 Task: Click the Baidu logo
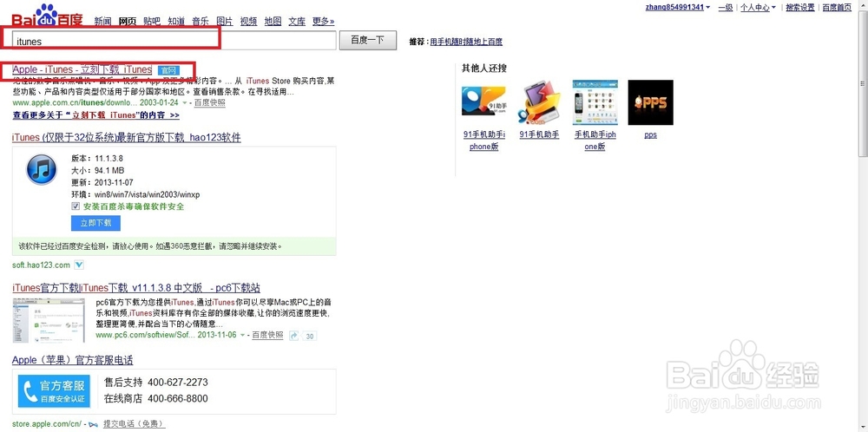point(47,16)
